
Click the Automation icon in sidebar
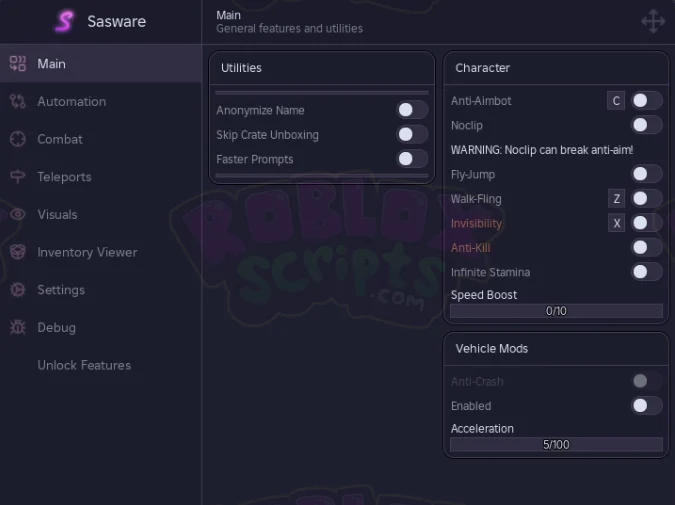click(18, 101)
